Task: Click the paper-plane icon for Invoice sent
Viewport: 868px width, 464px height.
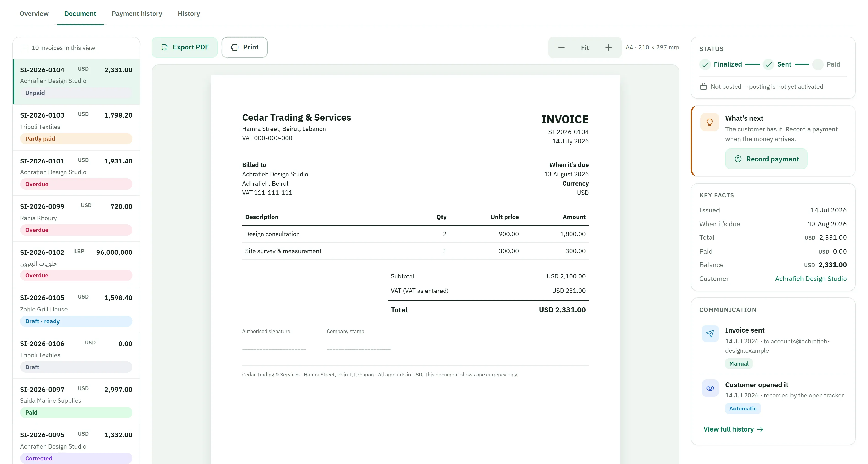Action: (710, 334)
